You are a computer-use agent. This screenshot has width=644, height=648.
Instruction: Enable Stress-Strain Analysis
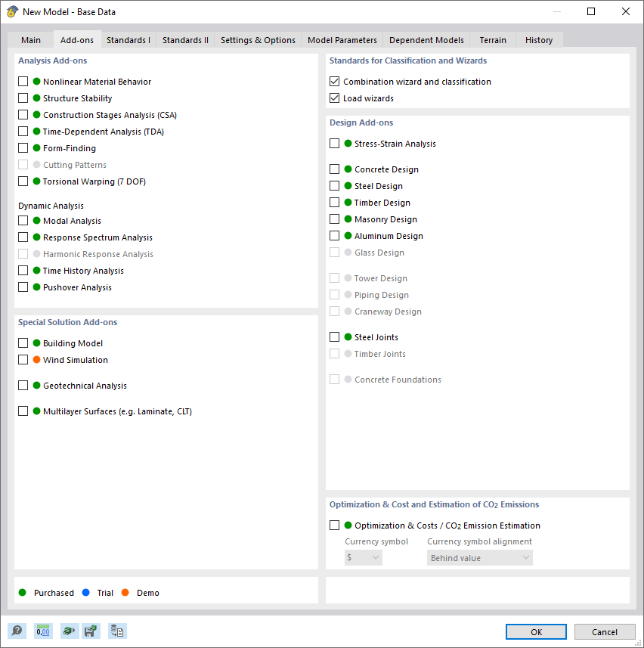tap(335, 144)
